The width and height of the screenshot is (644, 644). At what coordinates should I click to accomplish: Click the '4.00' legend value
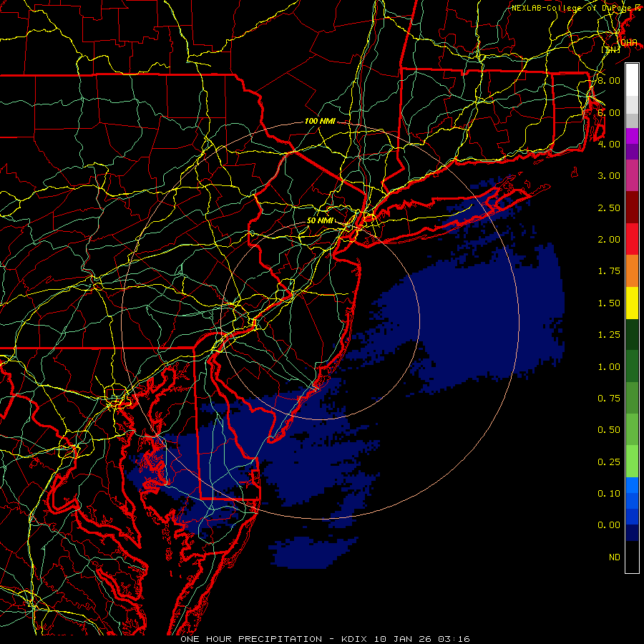coord(609,144)
